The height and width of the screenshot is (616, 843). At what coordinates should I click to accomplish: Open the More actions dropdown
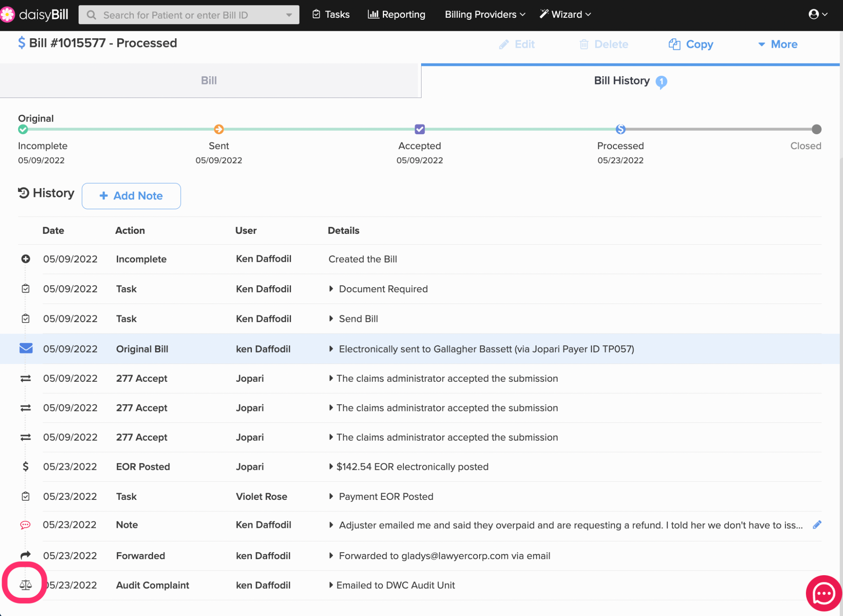(778, 44)
